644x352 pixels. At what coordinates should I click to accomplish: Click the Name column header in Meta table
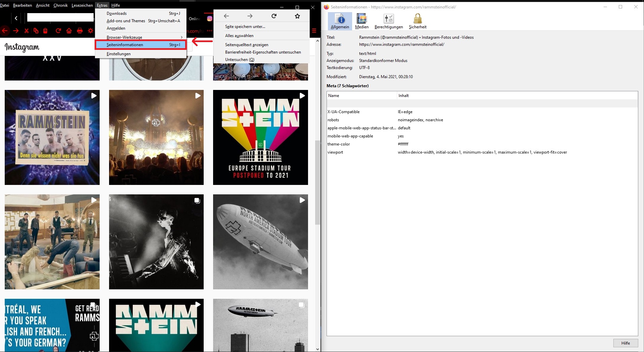pyautogui.click(x=362, y=96)
